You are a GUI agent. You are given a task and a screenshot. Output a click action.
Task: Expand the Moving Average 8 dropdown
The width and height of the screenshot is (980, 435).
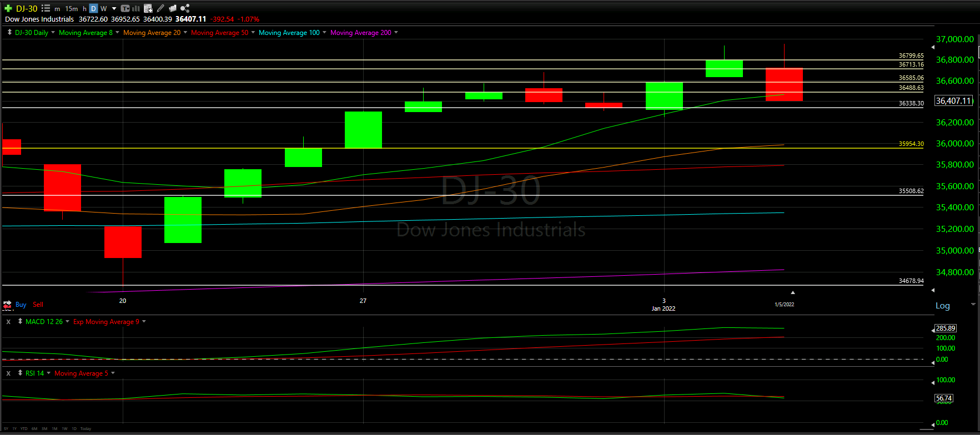coord(117,32)
